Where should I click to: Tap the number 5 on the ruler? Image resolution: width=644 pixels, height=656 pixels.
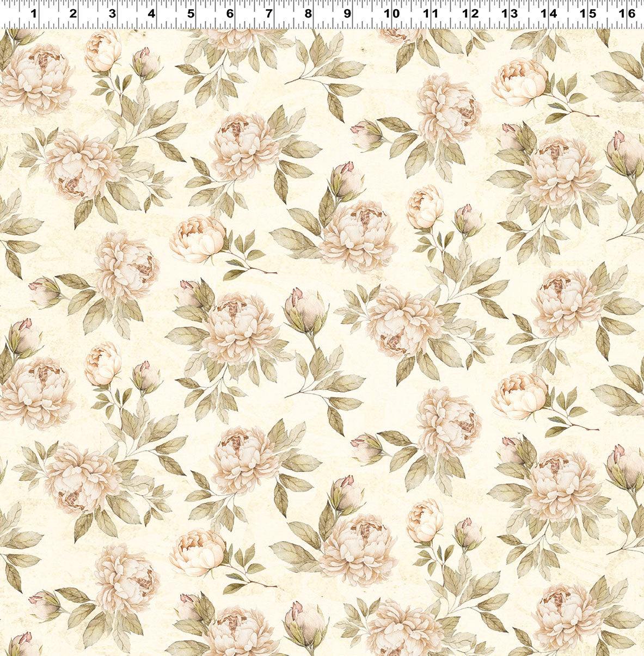191,14
